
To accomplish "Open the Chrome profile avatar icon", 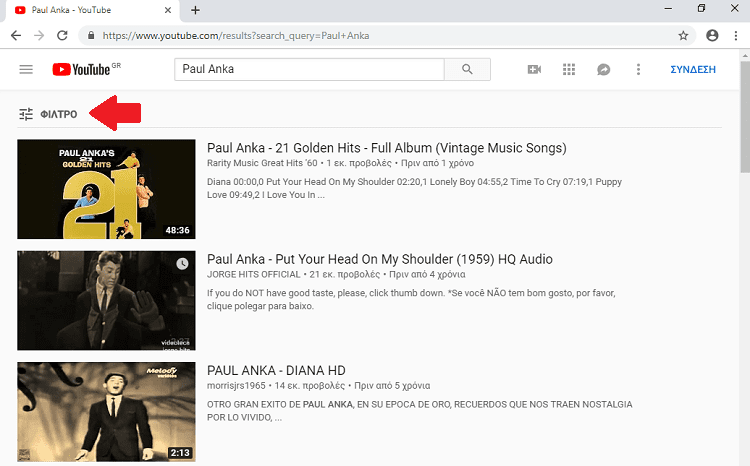I will pos(712,35).
